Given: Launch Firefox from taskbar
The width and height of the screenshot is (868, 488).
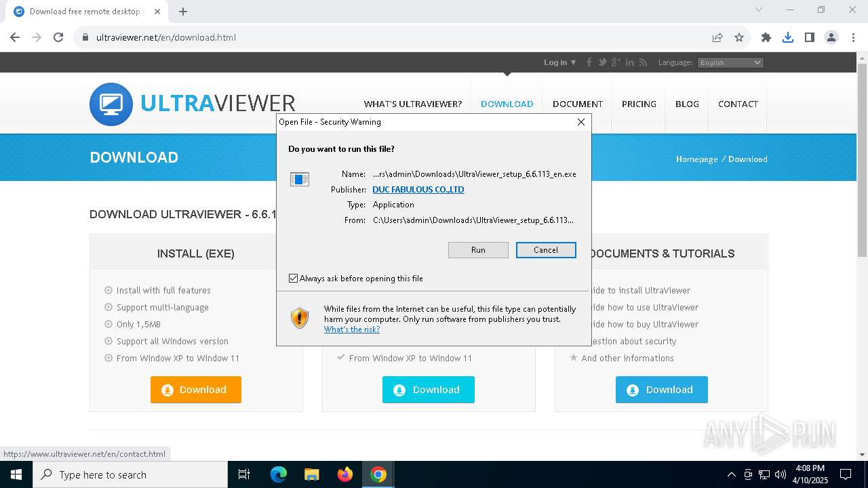Looking at the screenshot, I should pyautogui.click(x=345, y=474).
